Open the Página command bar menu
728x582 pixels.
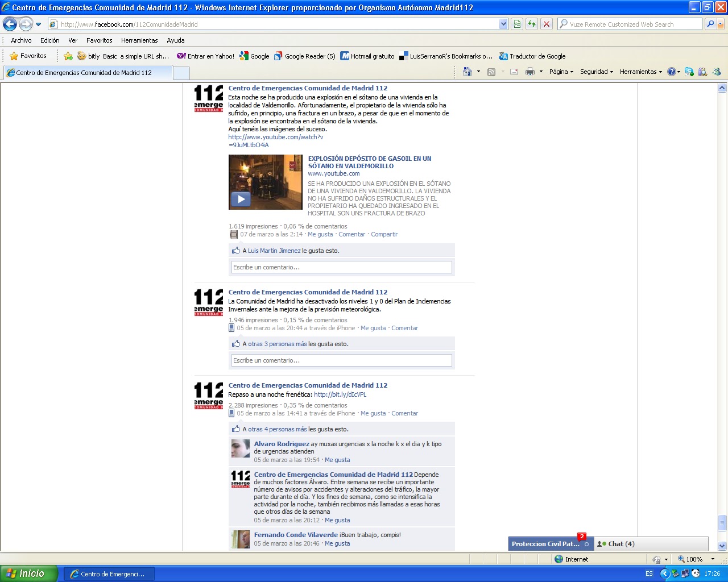click(561, 72)
